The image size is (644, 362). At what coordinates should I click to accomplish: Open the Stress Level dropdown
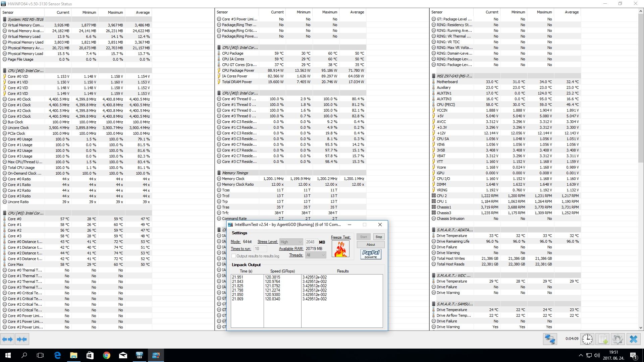pyautogui.click(x=291, y=242)
